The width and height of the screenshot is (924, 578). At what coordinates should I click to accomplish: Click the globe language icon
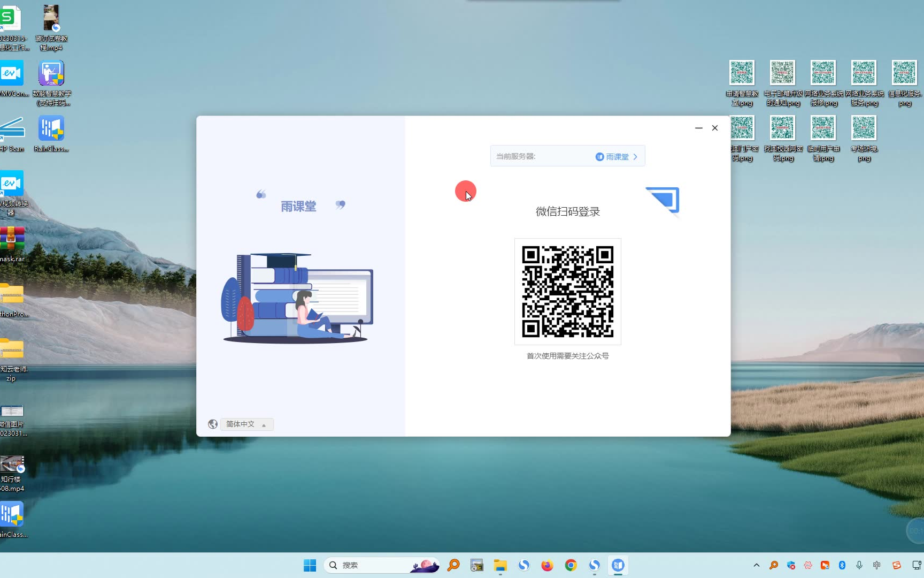pos(213,424)
